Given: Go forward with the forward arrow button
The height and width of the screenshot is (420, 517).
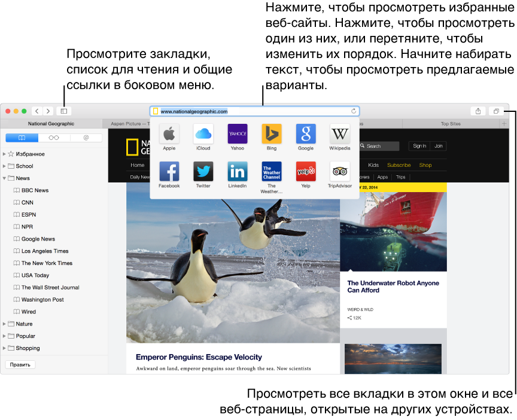Looking at the screenshot, I should (48, 111).
